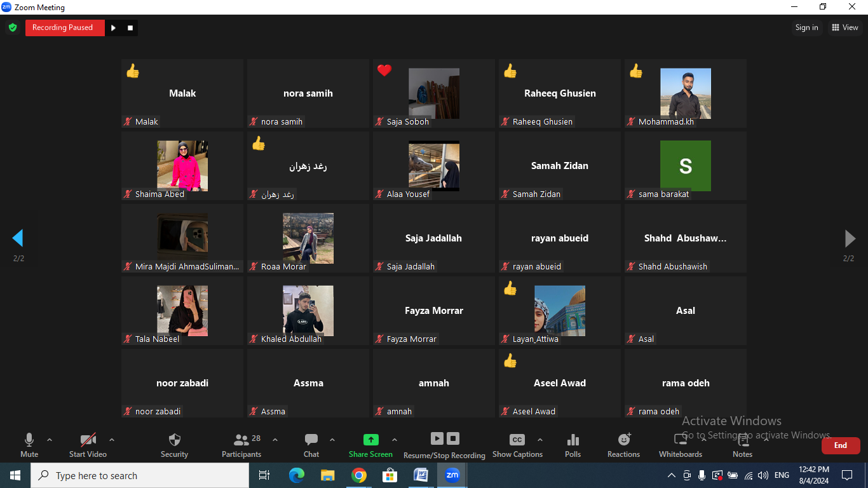Click muted mic icon beside nora samih label
Image resolution: width=868 pixels, height=488 pixels.
click(254, 121)
